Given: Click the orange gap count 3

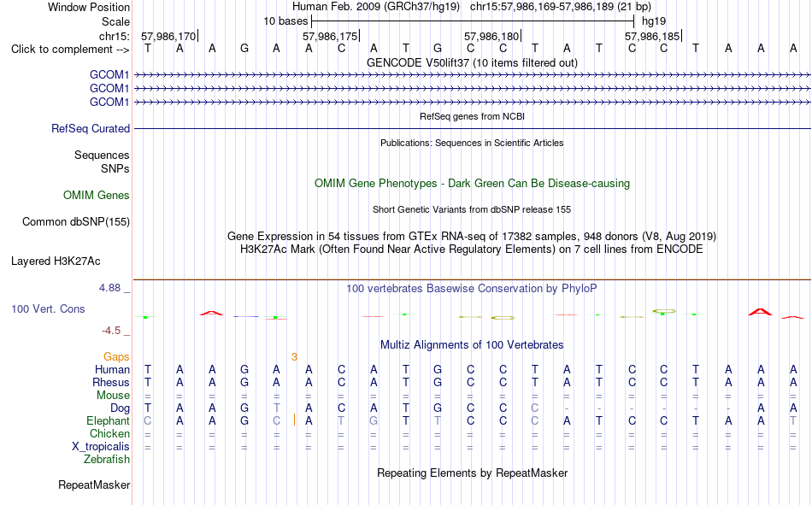Looking at the screenshot, I should click(294, 357).
